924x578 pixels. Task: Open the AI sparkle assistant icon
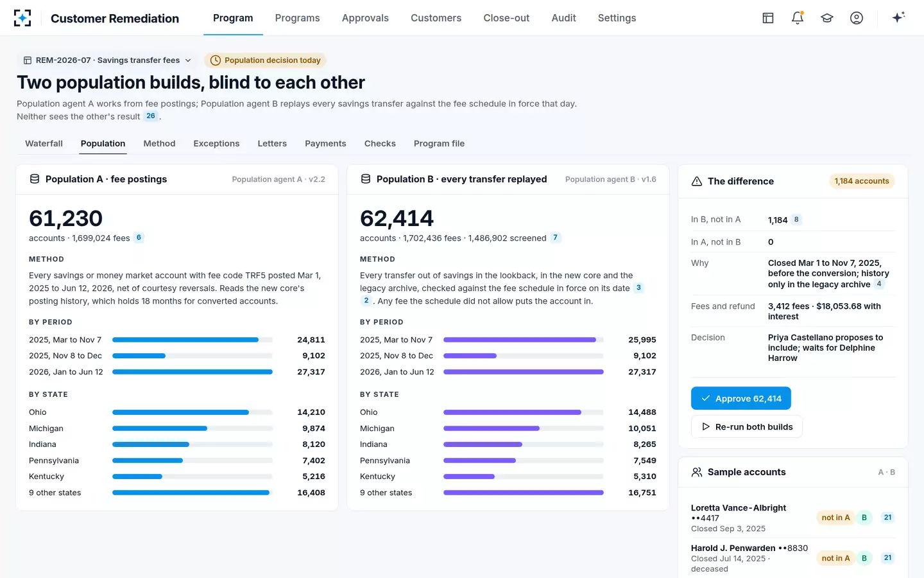point(898,17)
